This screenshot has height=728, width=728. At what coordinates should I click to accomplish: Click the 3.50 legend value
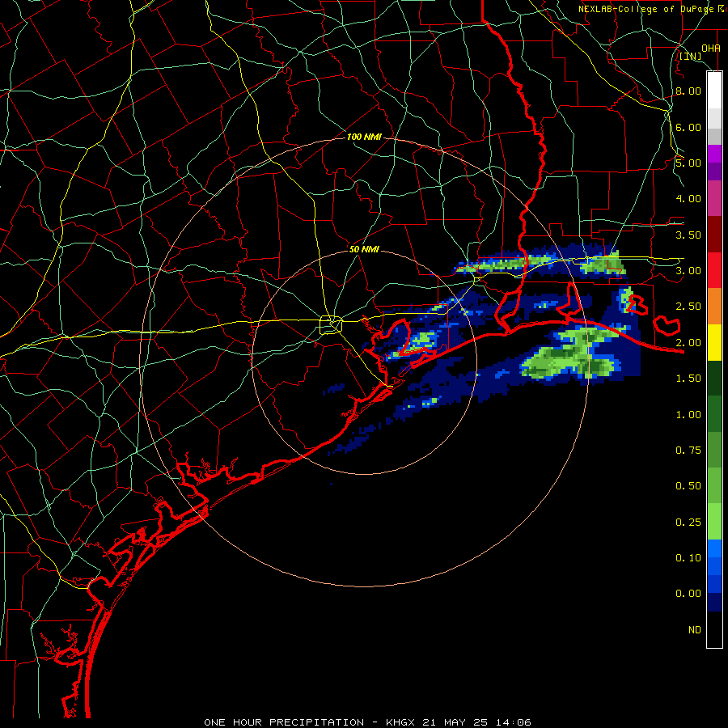coord(688,235)
